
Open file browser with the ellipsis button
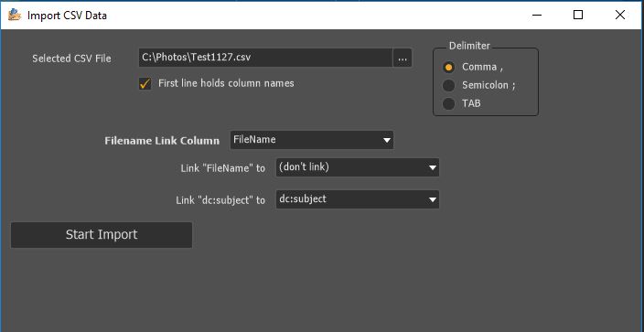[x=402, y=58]
